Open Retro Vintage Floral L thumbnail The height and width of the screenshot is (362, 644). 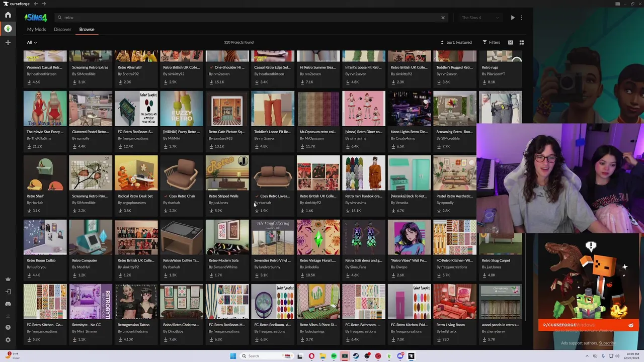click(x=318, y=237)
